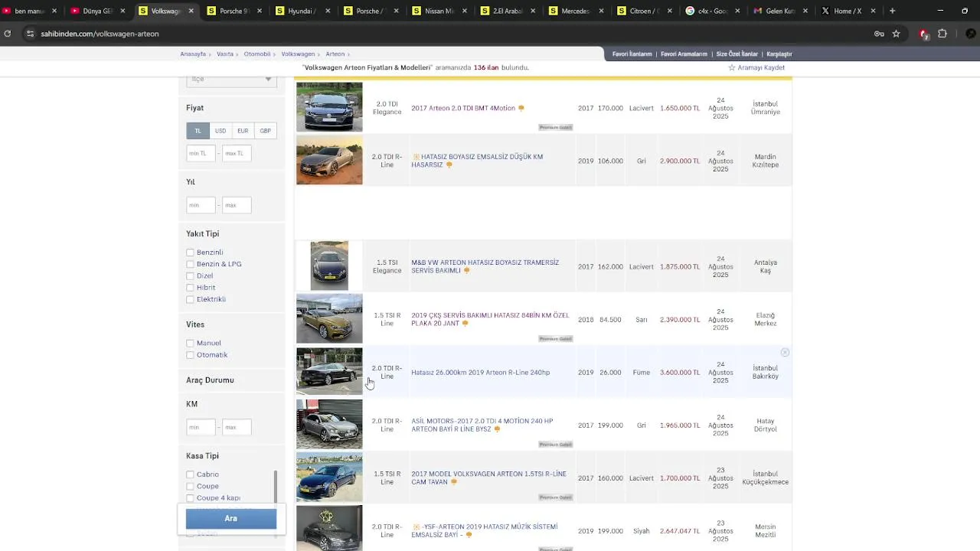Click the star icon beside Aramayı Kaydet
980x551 pixels.
pos(732,67)
